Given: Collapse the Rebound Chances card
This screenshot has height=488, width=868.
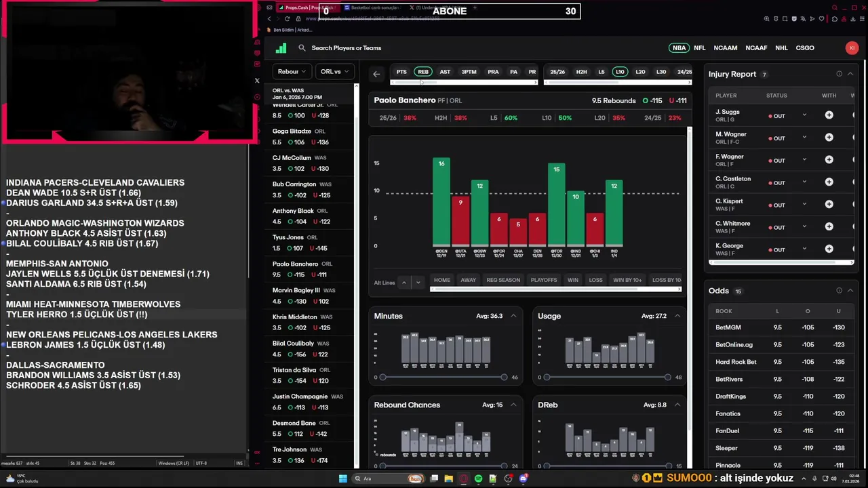Looking at the screenshot, I should pyautogui.click(x=513, y=405).
